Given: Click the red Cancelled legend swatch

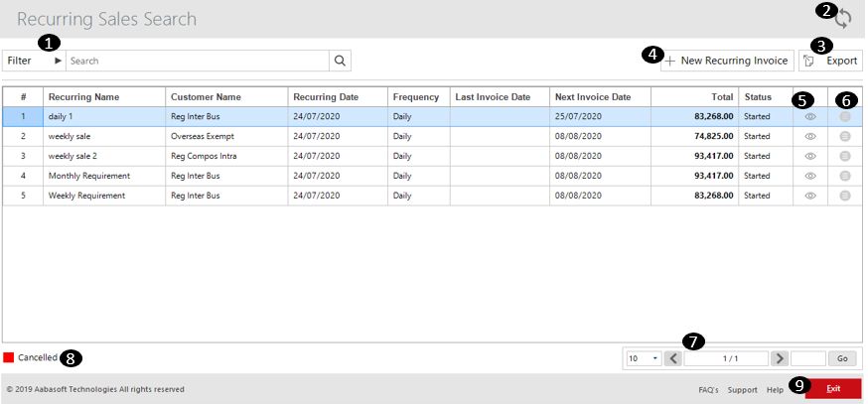Looking at the screenshot, I should point(8,357).
